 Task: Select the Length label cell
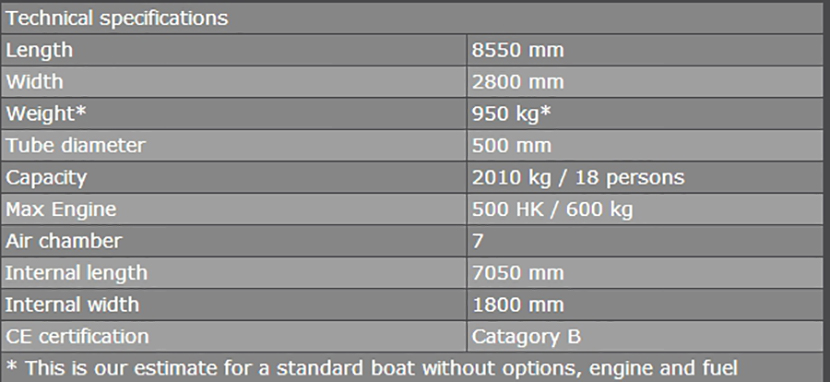tap(234, 50)
